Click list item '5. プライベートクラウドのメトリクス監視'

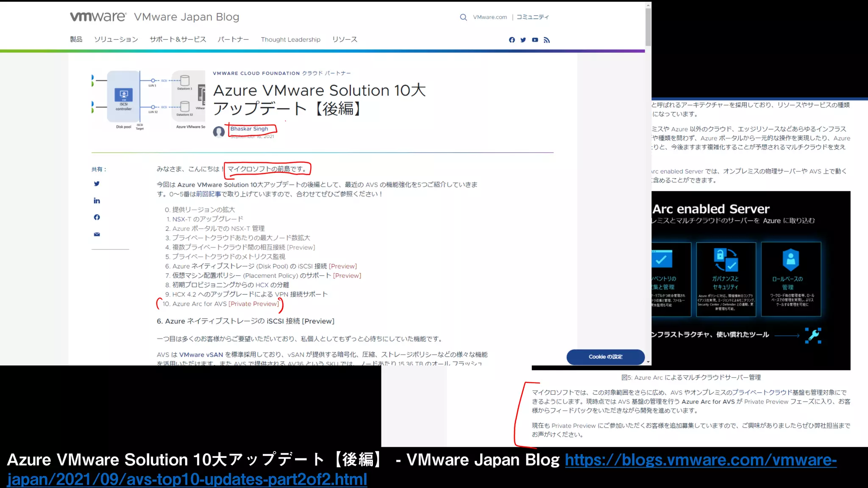pyautogui.click(x=225, y=257)
